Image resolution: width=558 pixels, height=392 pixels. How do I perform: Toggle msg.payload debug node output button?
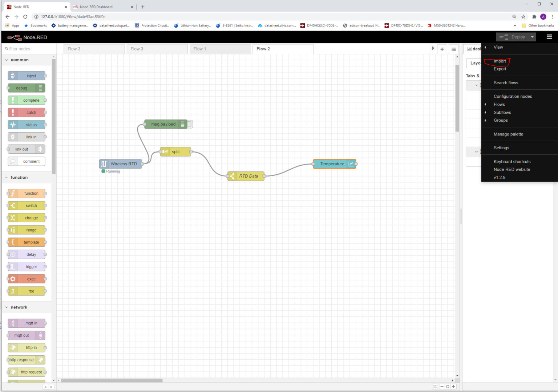[190, 124]
